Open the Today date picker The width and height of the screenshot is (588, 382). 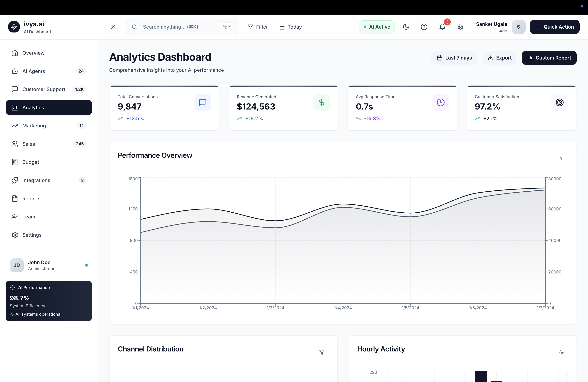coord(290,27)
